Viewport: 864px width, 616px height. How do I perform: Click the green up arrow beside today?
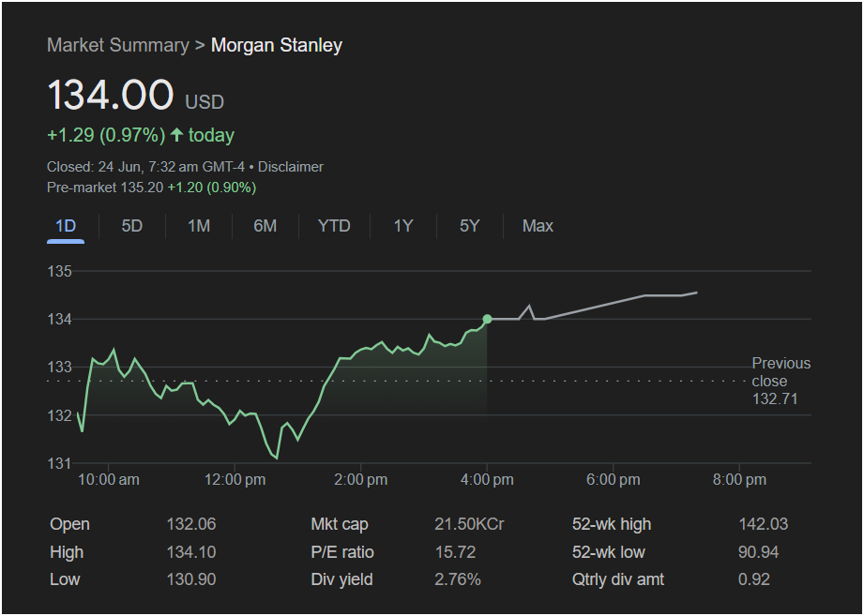coord(176,135)
